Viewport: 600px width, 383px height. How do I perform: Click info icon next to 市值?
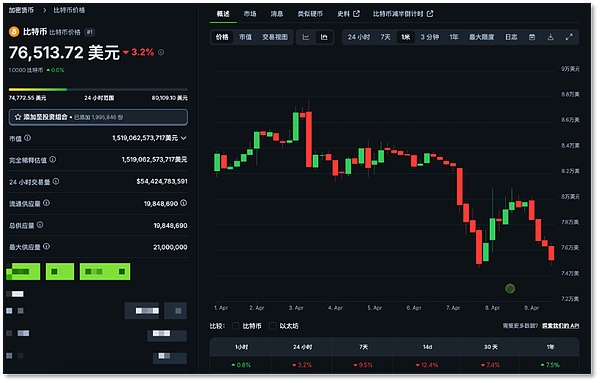[x=28, y=138]
